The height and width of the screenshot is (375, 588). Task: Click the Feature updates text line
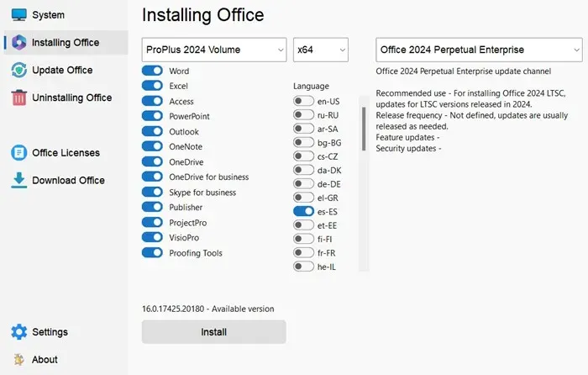pos(407,137)
